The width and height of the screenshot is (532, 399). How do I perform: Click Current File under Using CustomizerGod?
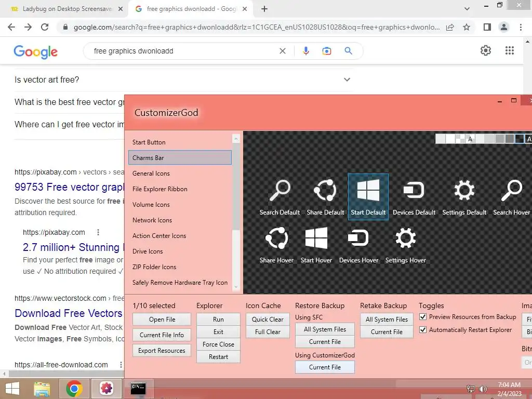pyautogui.click(x=325, y=367)
